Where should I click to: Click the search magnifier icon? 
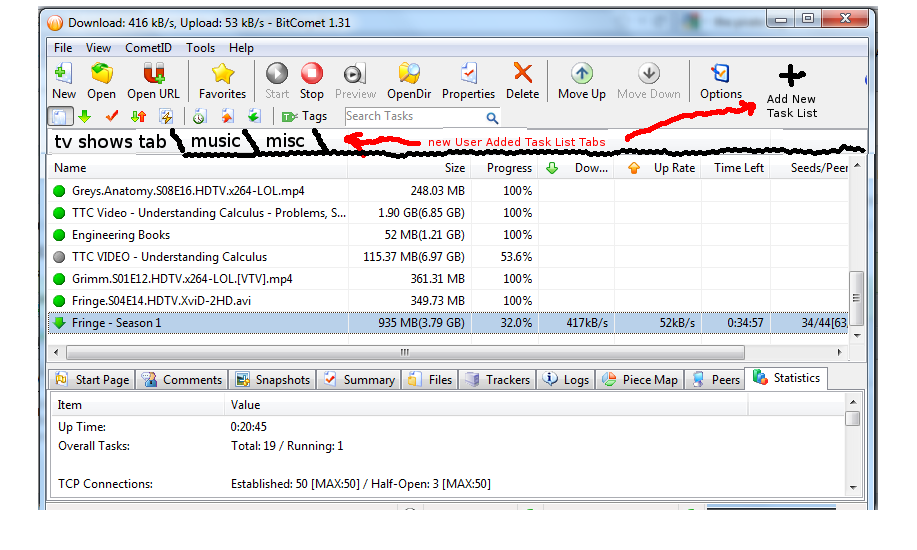492,118
